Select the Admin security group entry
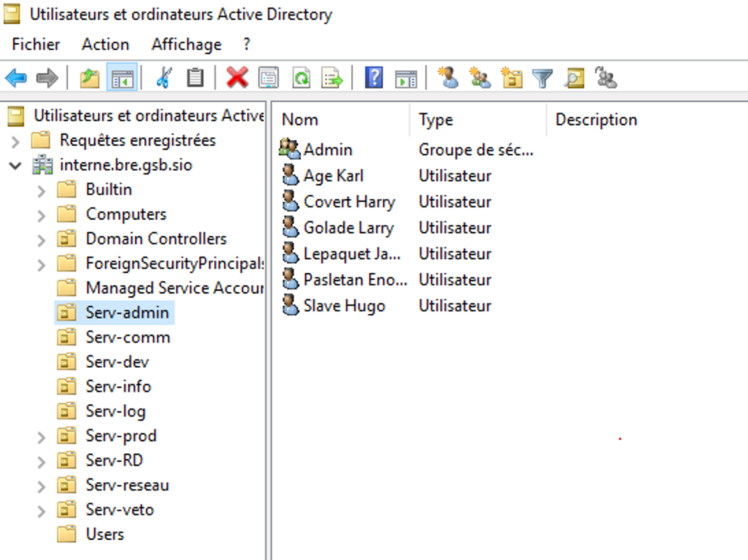Screen dimensions: 748x560 click(x=328, y=149)
